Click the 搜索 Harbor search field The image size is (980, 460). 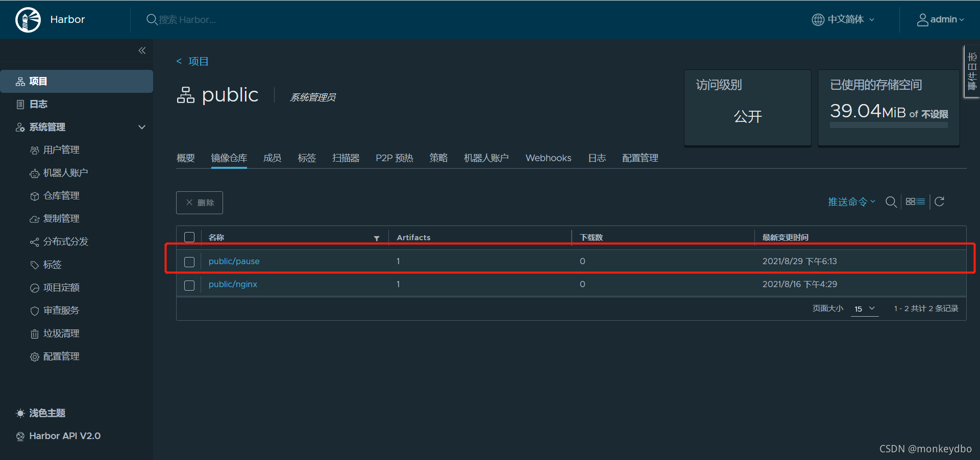pyautogui.click(x=187, y=19)
